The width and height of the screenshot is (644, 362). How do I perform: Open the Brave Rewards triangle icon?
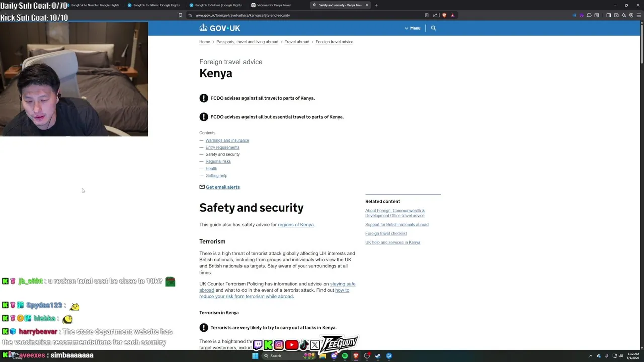click(452, 15)
